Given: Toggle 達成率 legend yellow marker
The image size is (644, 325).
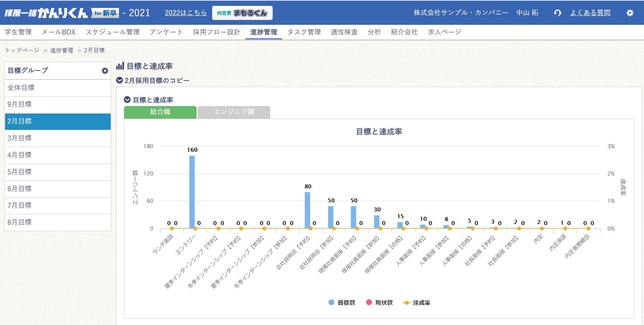Looking at the screenshot, I should 406,303.
